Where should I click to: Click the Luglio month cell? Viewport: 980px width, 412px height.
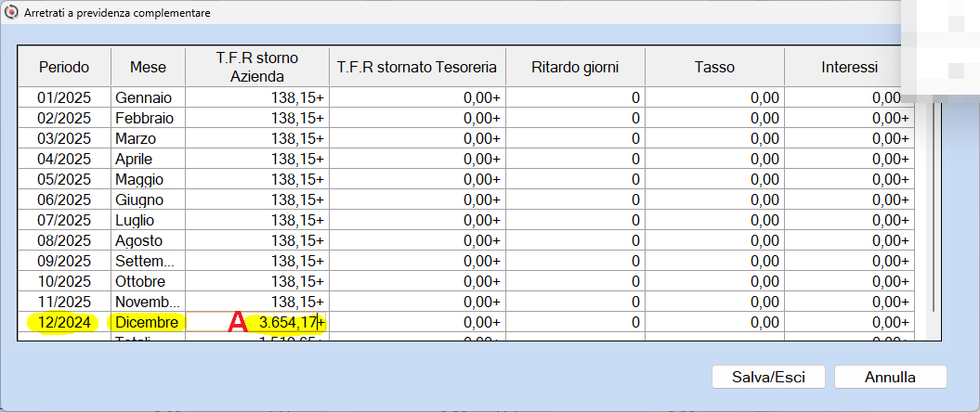click(148, 220)
